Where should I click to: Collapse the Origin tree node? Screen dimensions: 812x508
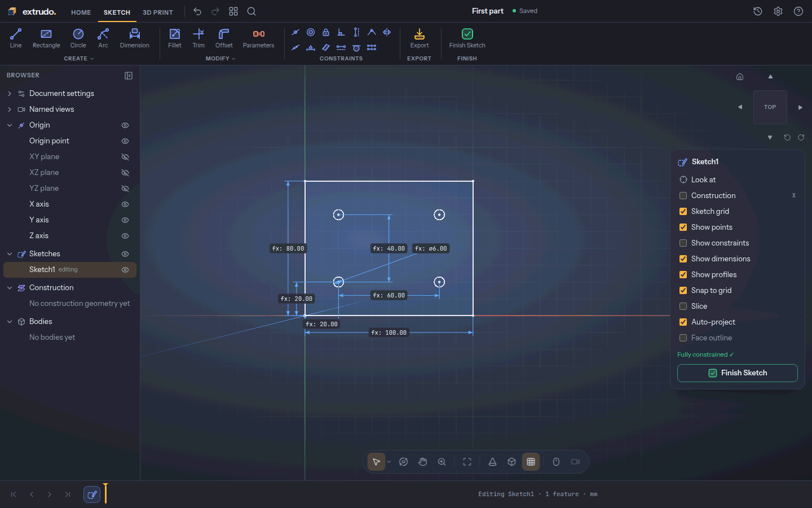pyautogui.click(x=10, y=125)
